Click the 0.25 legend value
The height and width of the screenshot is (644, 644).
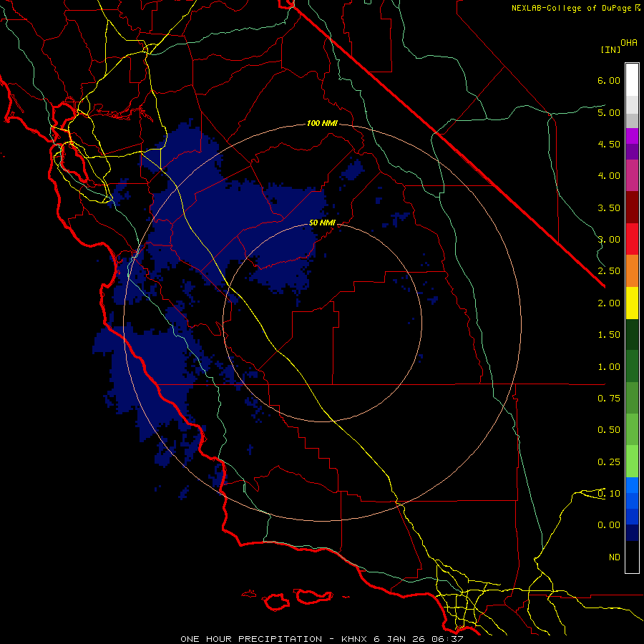[x=609, y=462]
